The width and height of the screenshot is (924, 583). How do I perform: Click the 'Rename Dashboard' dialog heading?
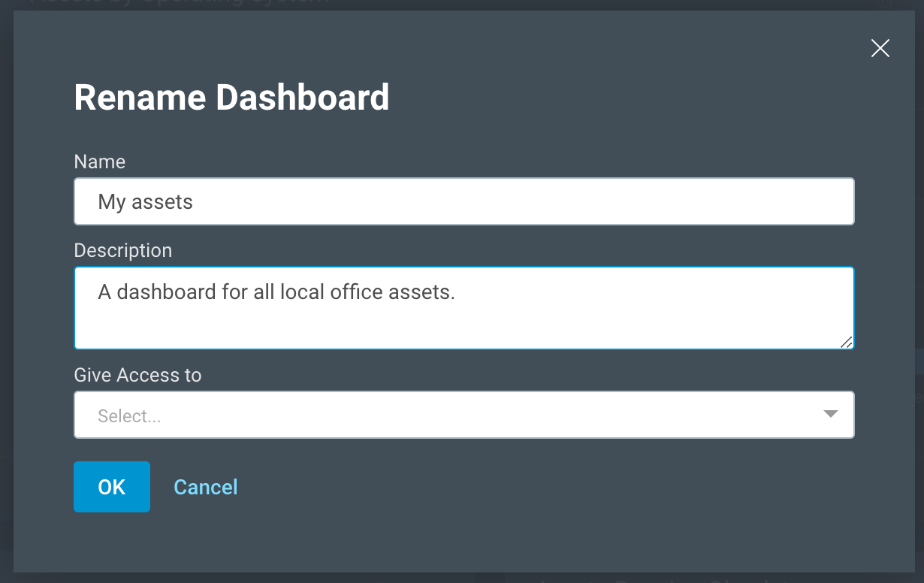click(231, 98)
